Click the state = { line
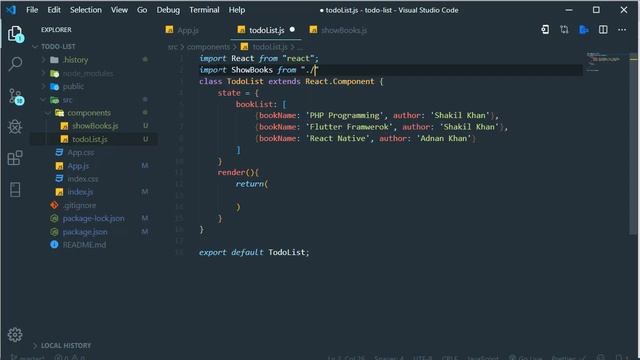Viewport: 640px width, 360px height. point(238,93)
